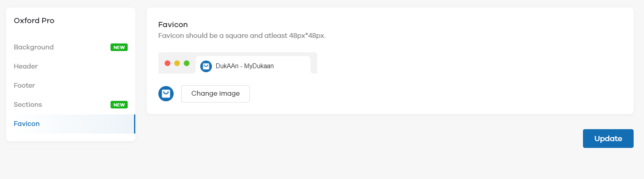Click the red dot in browser preview
This screenshot has height=179, width=644.
168,63
